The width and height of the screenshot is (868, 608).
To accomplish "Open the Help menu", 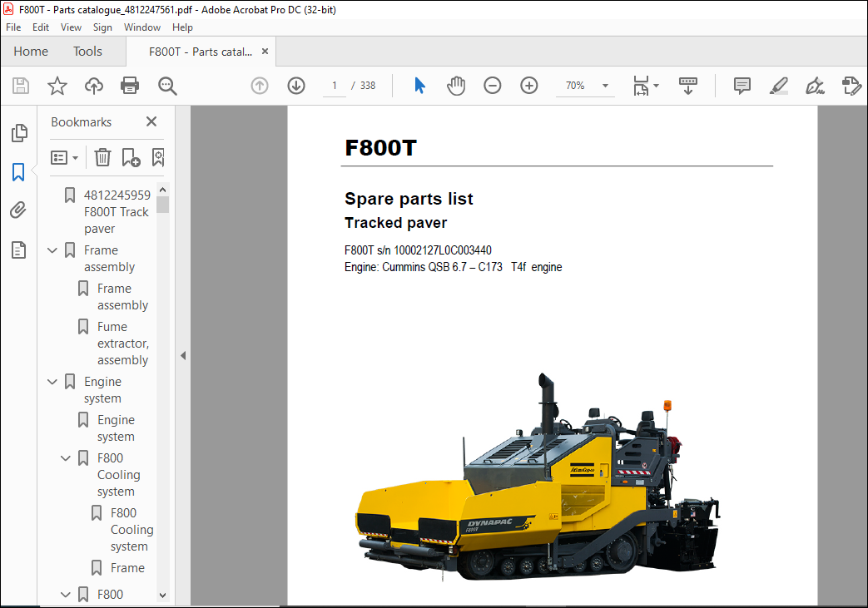I will [182, 27].
